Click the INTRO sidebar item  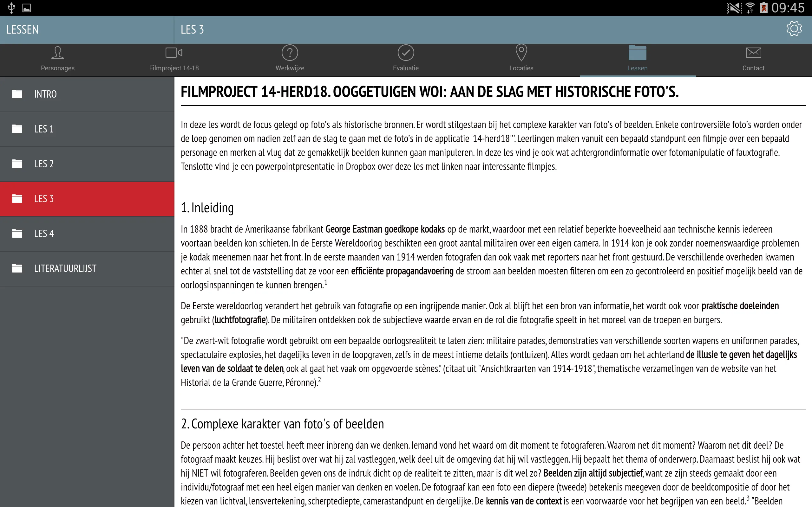[x=87, y=93]
